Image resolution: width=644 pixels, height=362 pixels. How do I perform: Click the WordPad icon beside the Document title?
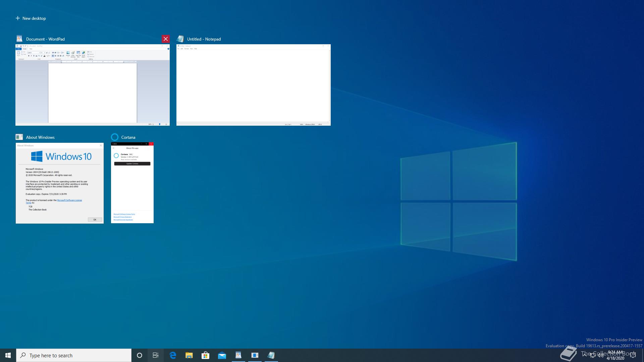click(19, 39)
